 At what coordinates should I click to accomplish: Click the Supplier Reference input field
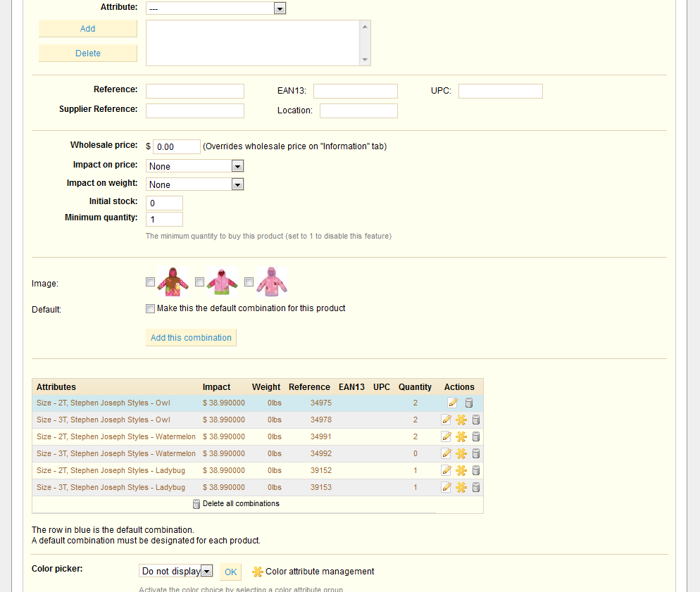(195, 111)
